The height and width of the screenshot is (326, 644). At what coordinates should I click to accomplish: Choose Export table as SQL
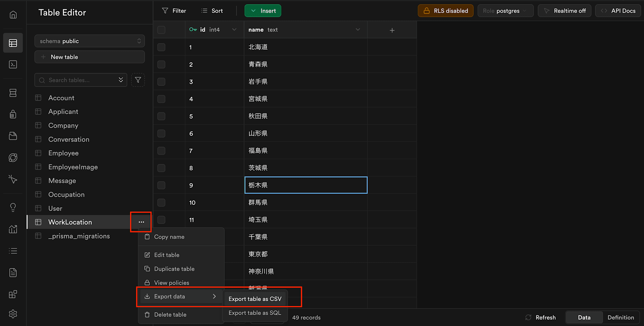(x=255, y=313)
